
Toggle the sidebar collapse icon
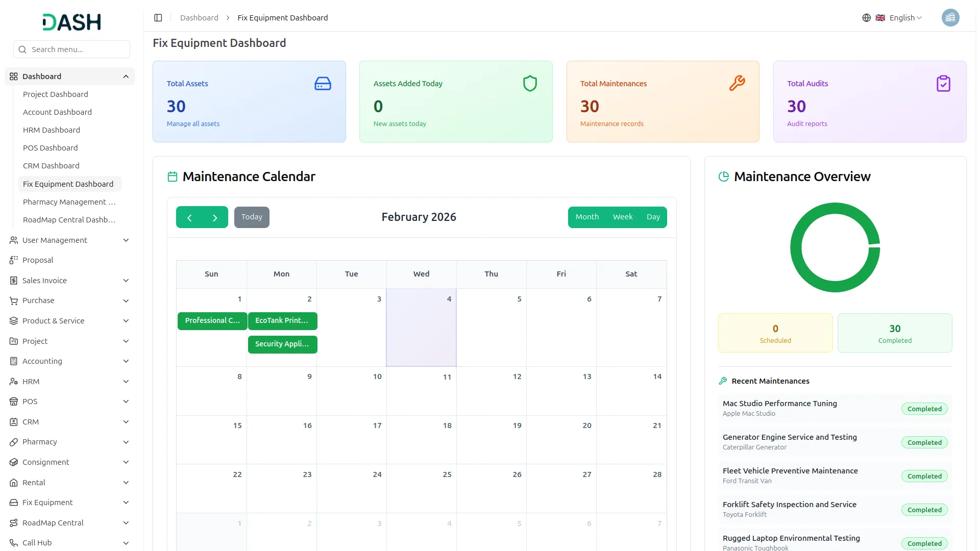tap(158, 18)
